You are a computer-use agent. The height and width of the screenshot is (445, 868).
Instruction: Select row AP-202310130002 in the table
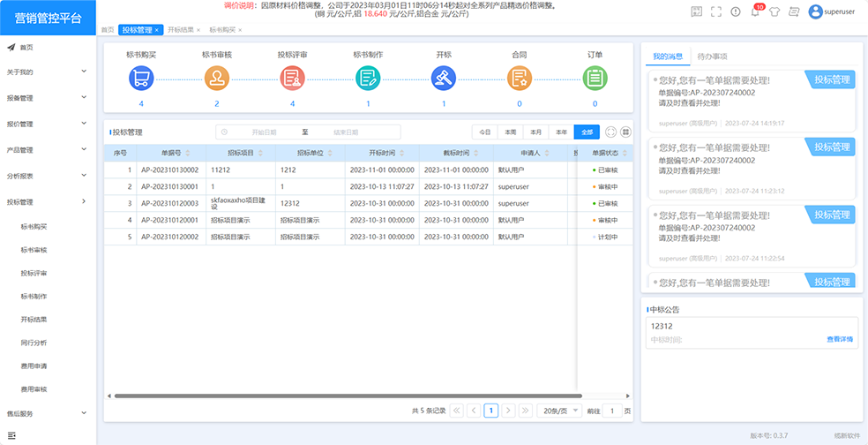(368, 170)
